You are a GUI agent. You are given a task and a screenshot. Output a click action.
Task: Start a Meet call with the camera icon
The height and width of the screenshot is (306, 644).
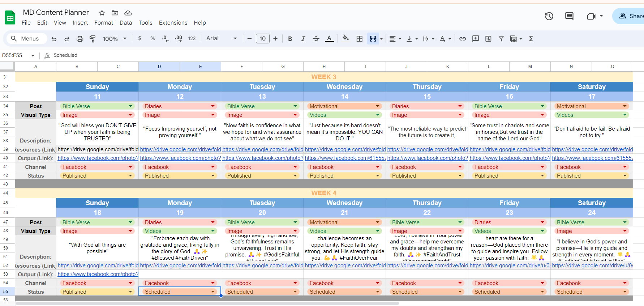(591, 16)
